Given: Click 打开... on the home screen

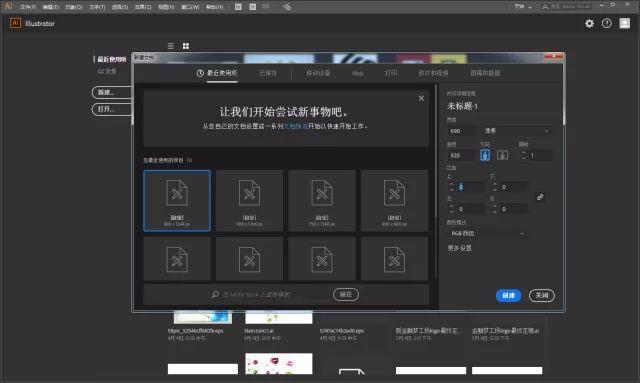Looking at the screenshot, I should pos(111,109).
